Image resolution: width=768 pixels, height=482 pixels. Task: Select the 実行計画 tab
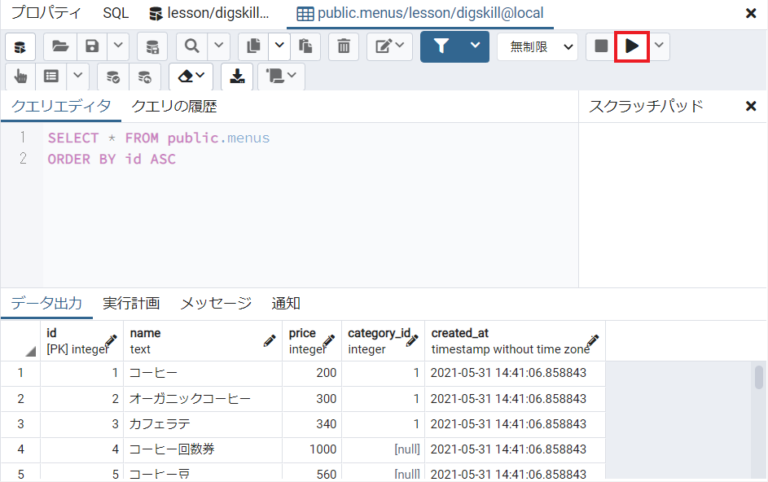point(130,303)
